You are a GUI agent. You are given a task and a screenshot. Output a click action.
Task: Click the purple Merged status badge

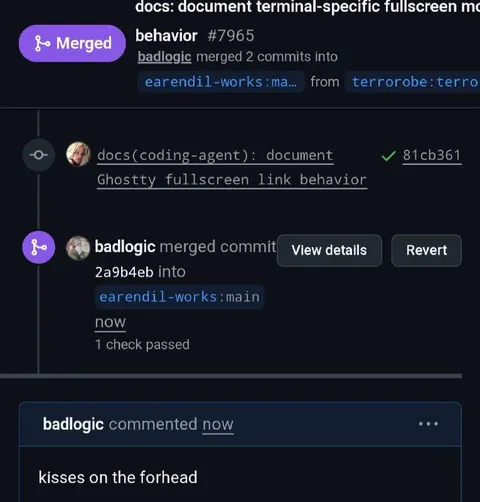click(x=72, y=43)
